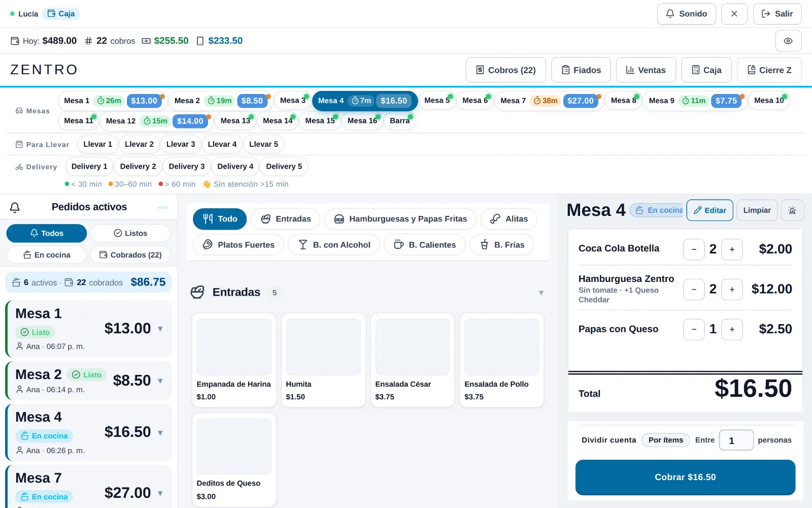The width and height of the screenshot is (812, 508).
Task: Click the Limpiar button
Action: click(x=757, y=210)
